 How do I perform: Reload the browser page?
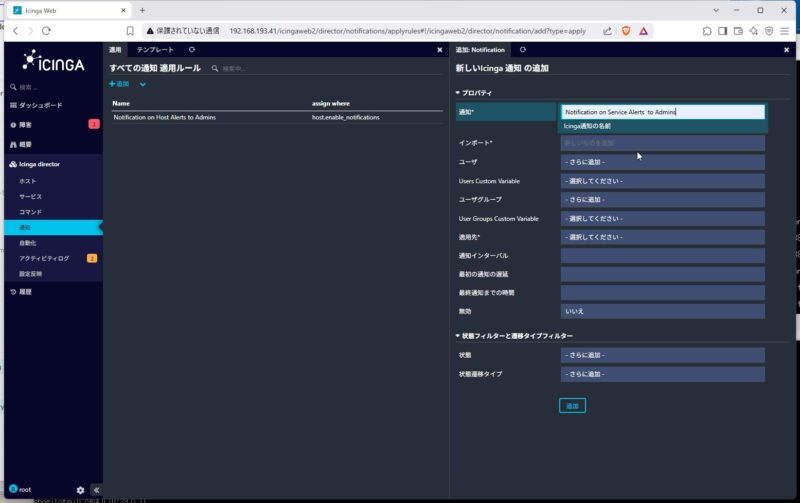click(46, 31)
